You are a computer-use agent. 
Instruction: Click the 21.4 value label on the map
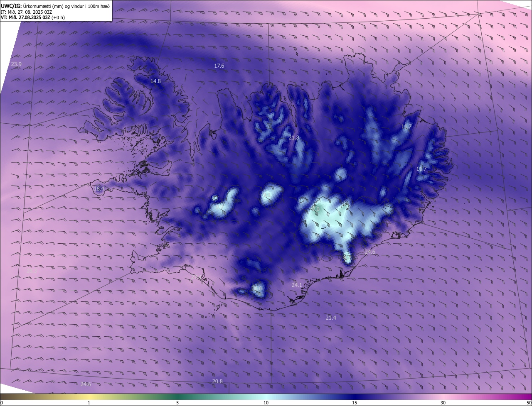click(331, 318)
